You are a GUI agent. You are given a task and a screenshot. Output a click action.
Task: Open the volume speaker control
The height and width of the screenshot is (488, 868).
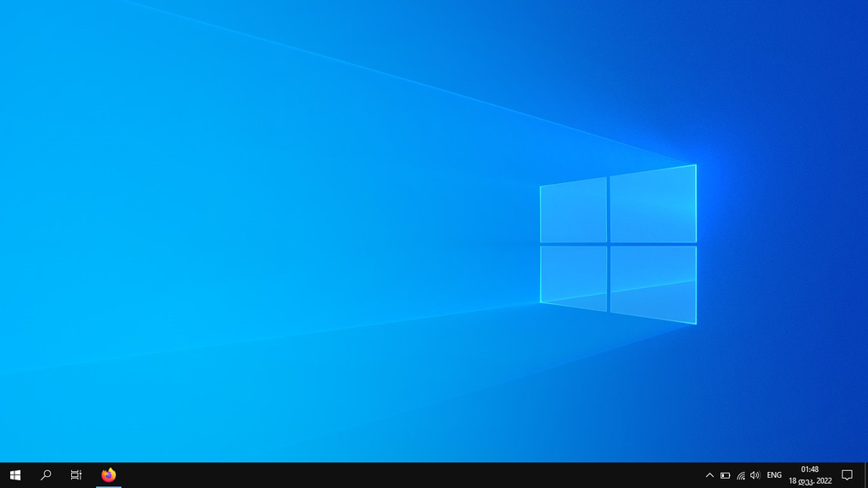[x=755, y=475]
